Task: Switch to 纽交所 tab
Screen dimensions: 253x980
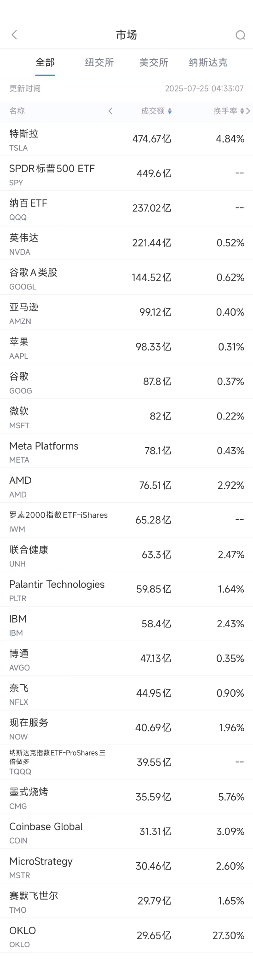Action: click(x=99, y=63)
